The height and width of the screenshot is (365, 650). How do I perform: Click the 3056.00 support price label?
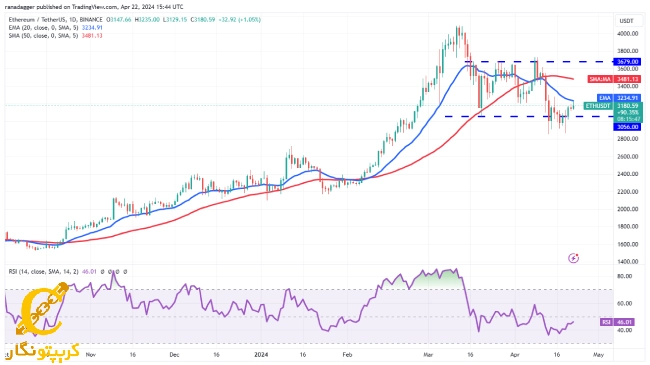(627, 127)
